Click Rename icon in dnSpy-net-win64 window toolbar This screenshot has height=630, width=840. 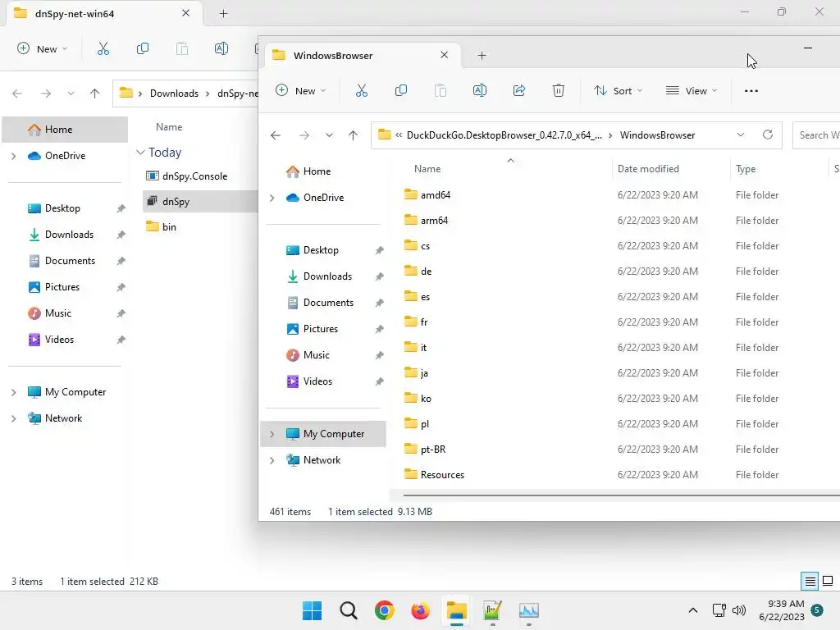(x=221, y=48)
